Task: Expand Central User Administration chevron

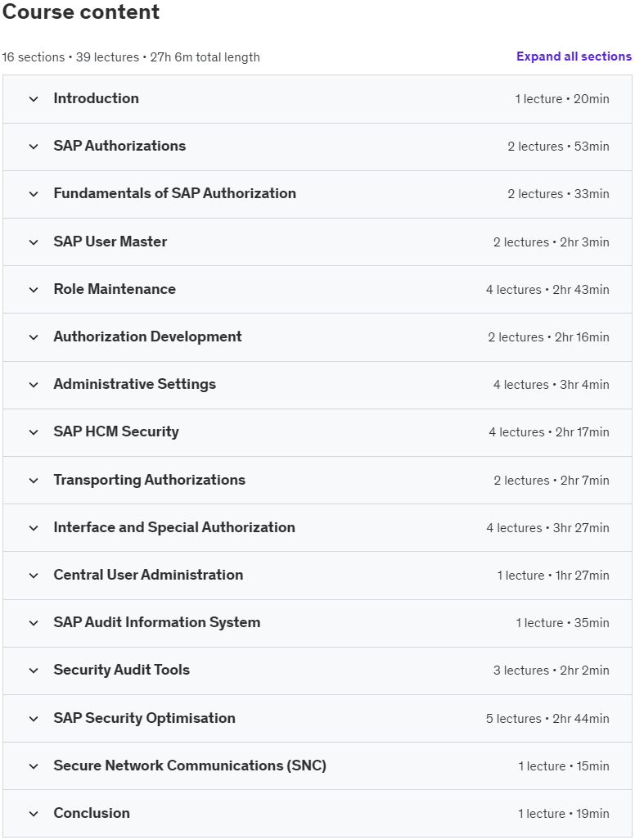Action: pos(34,576)
